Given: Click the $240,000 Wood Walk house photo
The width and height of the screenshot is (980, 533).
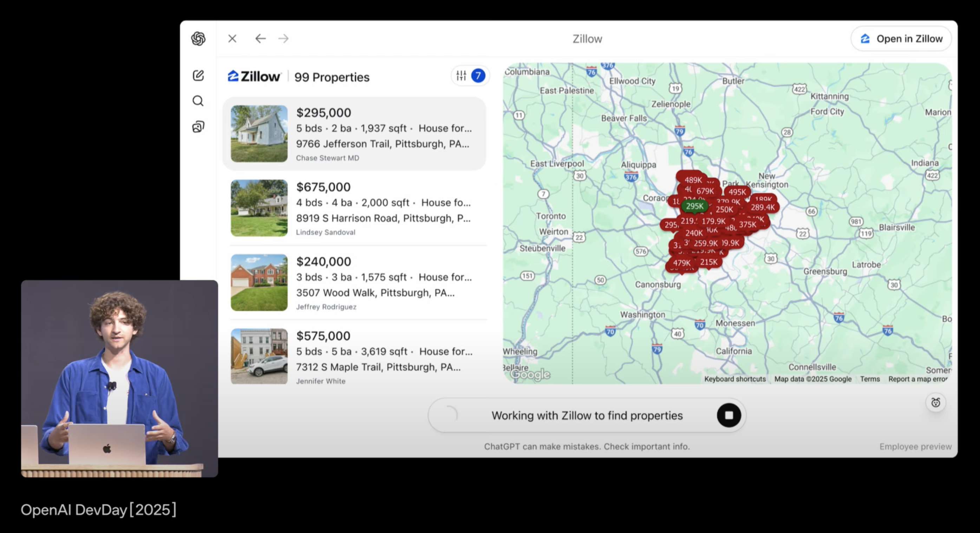Looking at the screenshot, I should coord(259,282).
